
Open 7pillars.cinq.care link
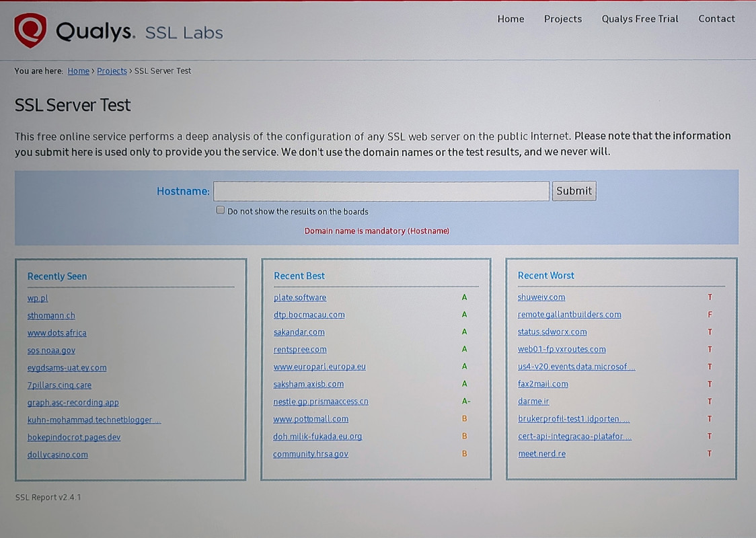59,385
